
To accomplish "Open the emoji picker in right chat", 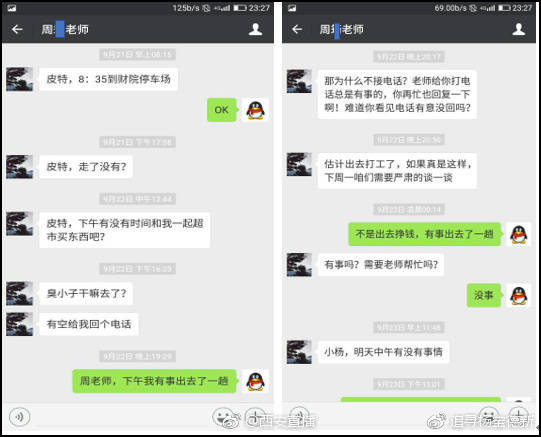I will point(489,415).
